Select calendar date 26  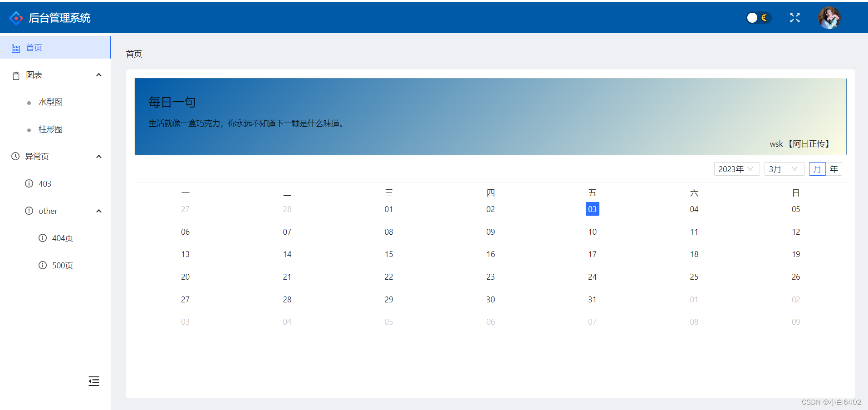click(796, 277)
